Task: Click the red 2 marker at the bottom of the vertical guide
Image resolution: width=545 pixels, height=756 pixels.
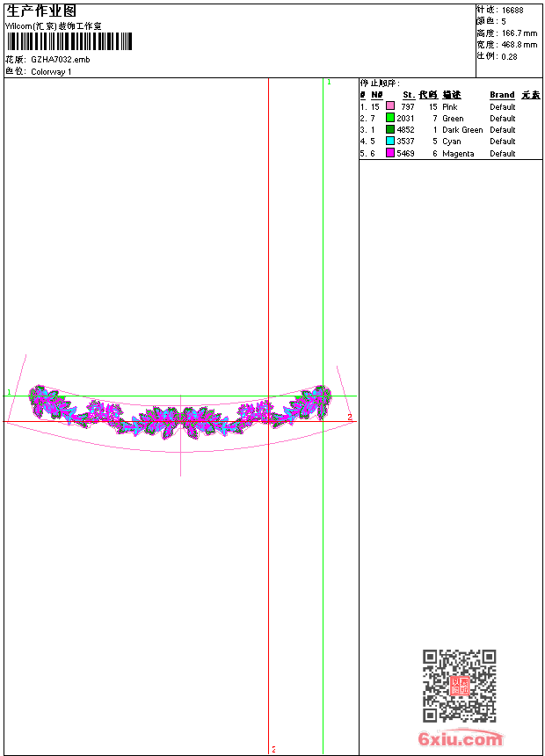Action: pyautogui.click(x=273, y=750)
